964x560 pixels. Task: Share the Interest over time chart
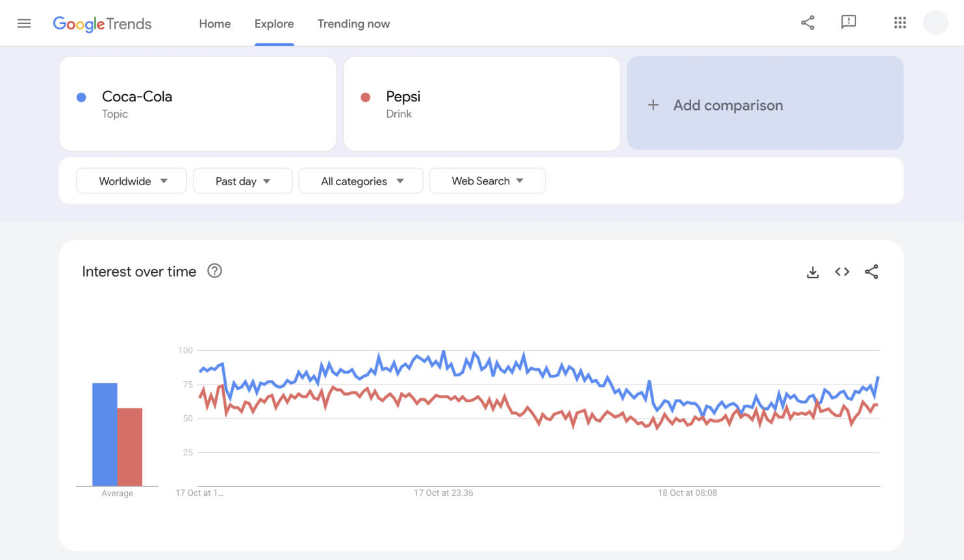tap(872, 272)
